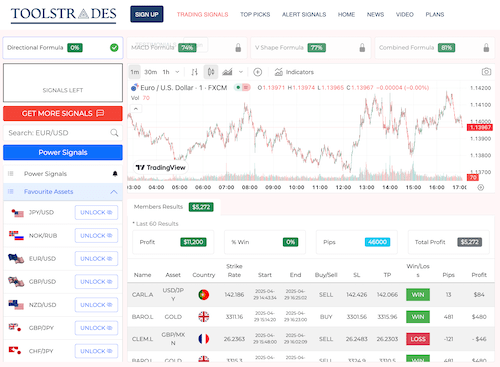Click the France flag in CLEM.L row
This screenshot has height=367, width=500.
point(204,339)
